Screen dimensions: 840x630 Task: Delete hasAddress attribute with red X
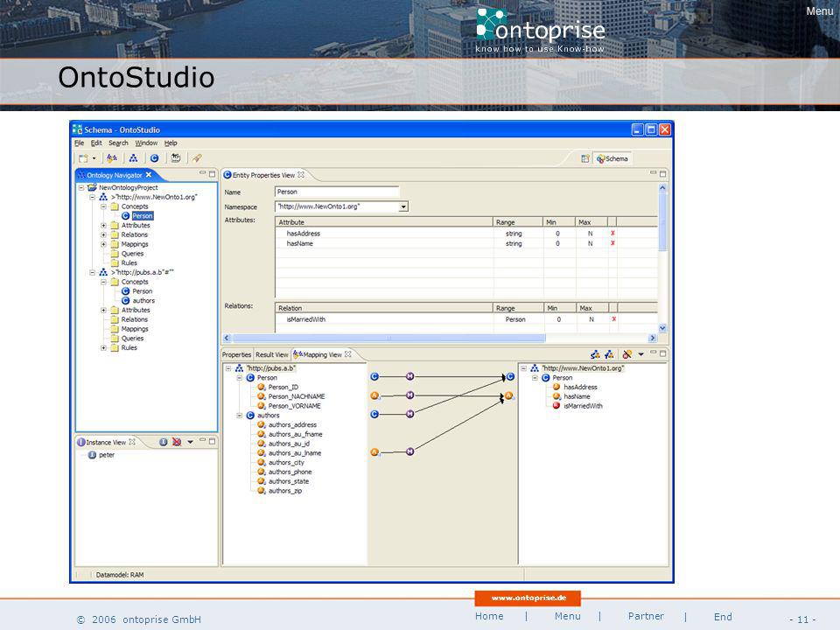pyautogui.click(x=612, y=234)
